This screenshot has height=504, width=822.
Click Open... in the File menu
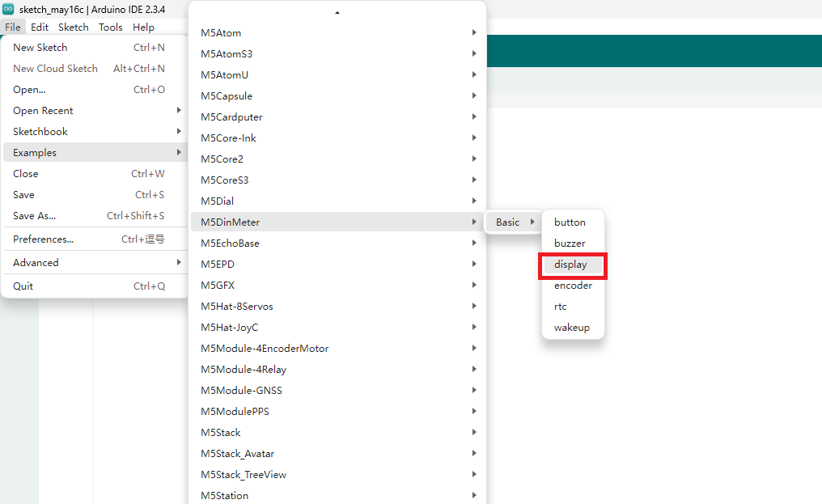(x=95, y=89)
